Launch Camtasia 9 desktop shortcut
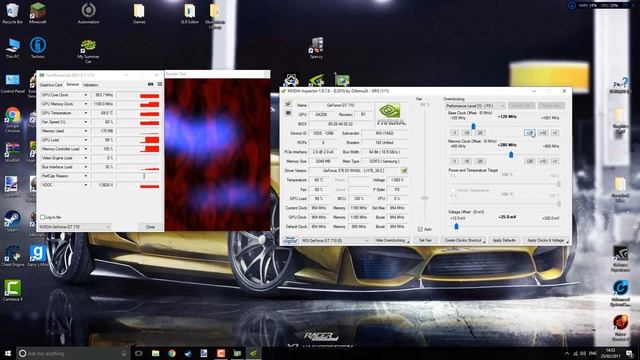The height and width of the screenshot is (360, 640). pos(13,291)
